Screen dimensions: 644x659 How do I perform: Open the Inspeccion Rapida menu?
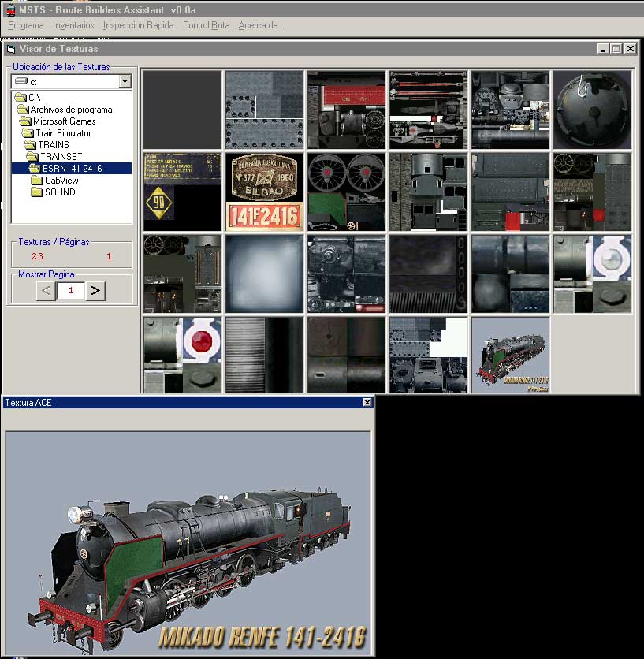pyautogui.click(x=138, y=25)
